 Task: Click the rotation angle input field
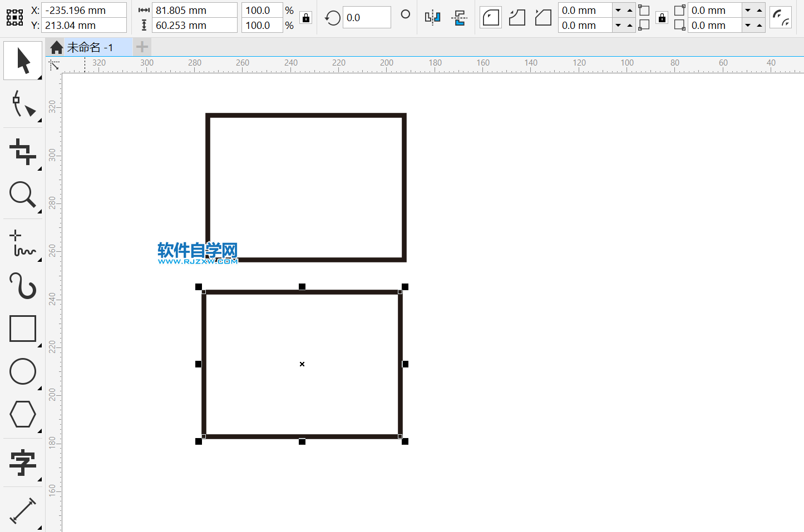pos(366,18)
